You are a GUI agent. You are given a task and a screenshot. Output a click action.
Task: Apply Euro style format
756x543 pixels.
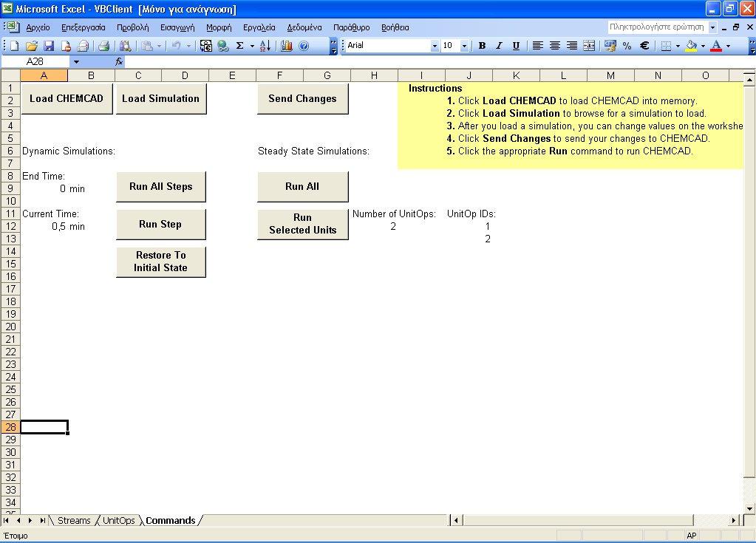[x=644, y=46]
